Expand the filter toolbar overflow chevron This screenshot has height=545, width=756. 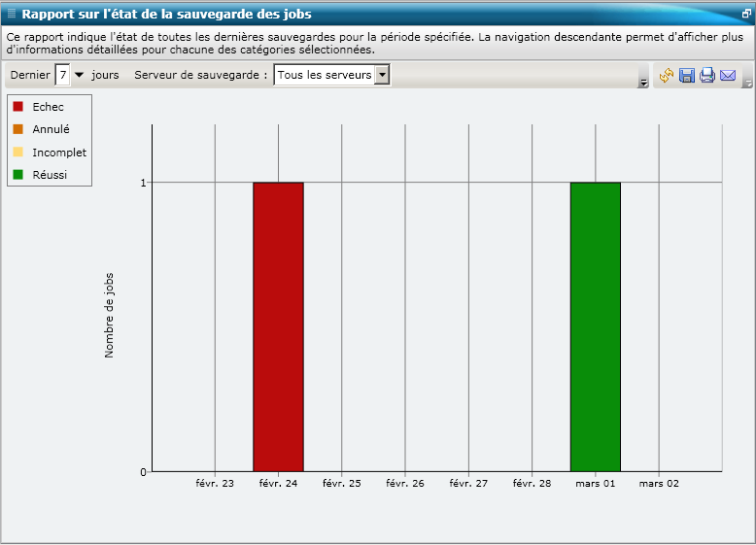pyautogui.click(x=643, y=83)
